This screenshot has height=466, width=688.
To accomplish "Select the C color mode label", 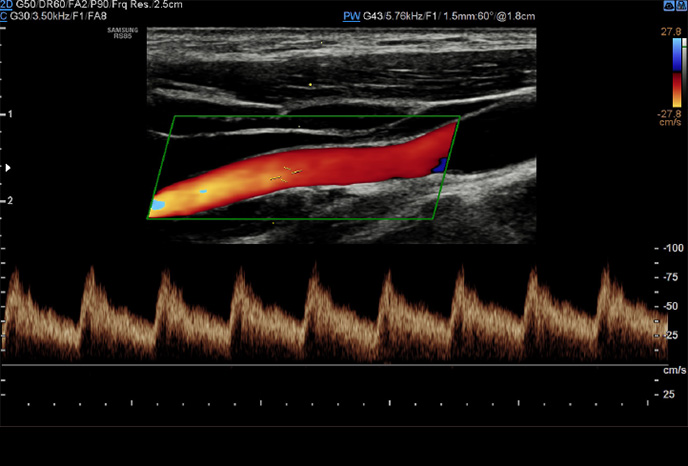I will (5, 17).
